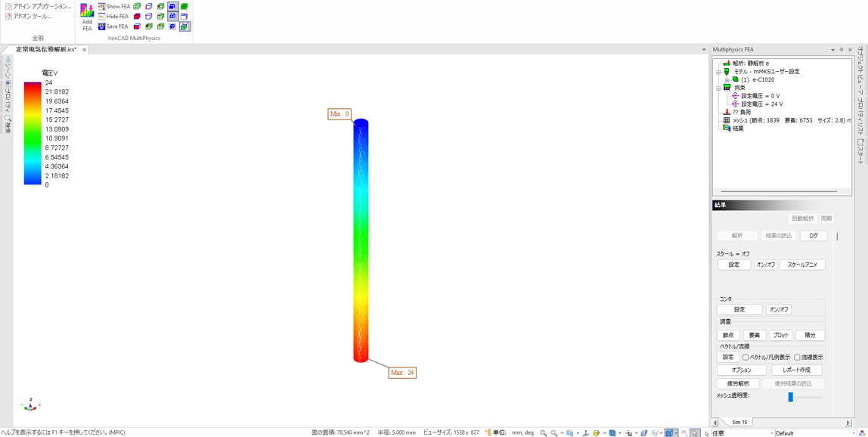Toggle the ベクトル/凡例表示 checkbox

pos(746,358)
